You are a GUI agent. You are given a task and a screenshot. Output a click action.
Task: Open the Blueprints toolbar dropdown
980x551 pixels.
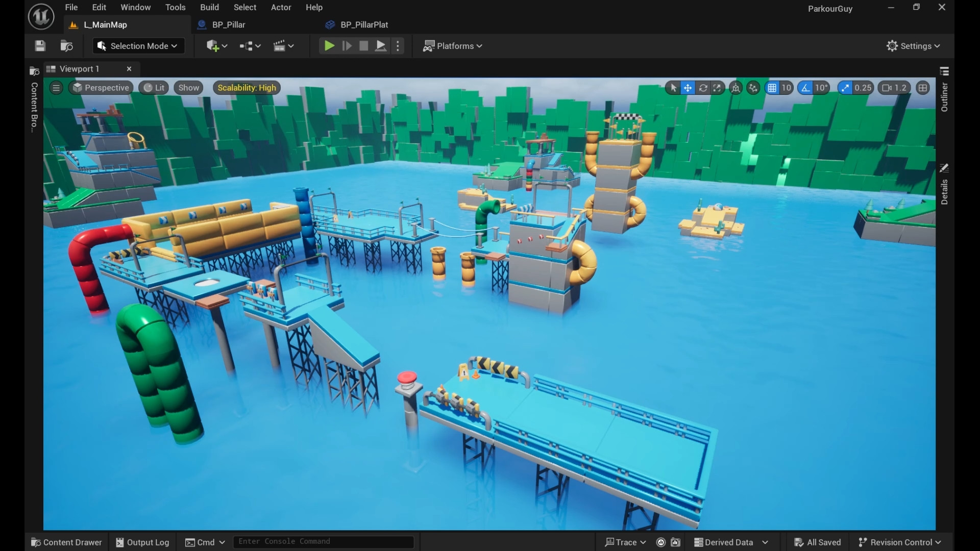250,46
